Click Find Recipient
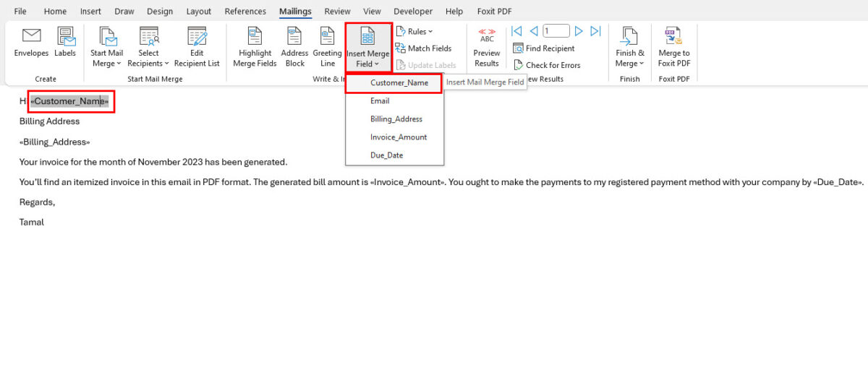Screen dimensions: 868x365 544,48
